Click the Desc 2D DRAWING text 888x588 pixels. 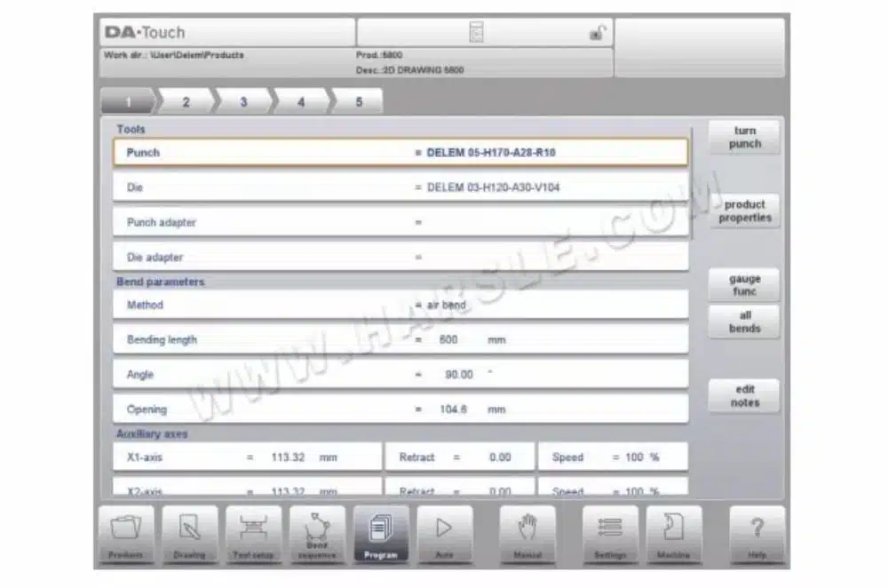coord(409,70)
